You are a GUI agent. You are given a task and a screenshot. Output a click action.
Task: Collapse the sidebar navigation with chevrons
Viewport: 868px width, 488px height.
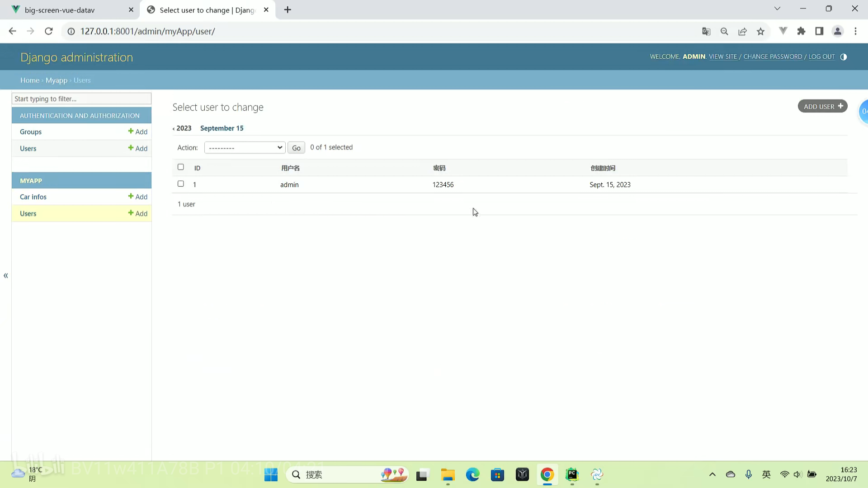(x=6, y=276)
